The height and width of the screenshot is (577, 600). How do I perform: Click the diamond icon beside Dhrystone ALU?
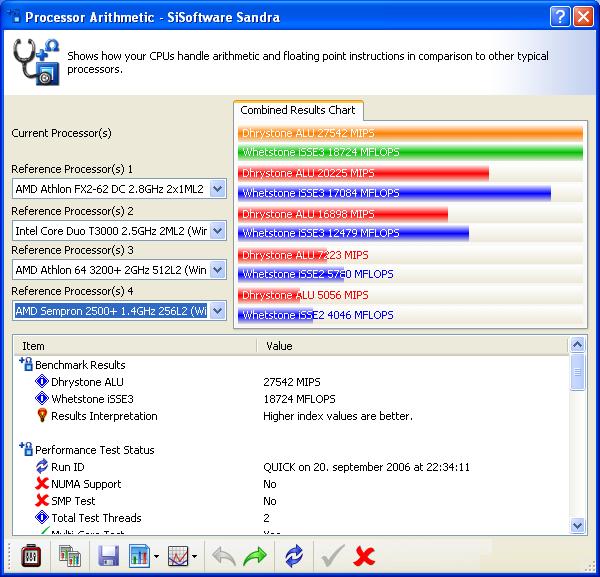coord(42,381)
